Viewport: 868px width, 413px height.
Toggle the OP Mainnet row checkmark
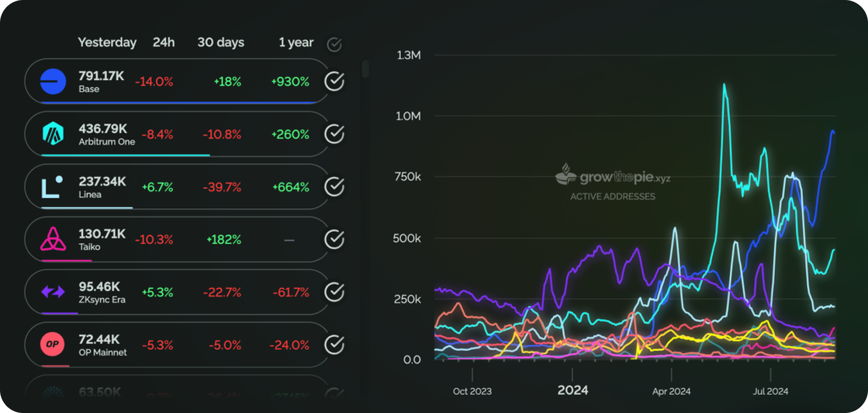tap(334, 344)
